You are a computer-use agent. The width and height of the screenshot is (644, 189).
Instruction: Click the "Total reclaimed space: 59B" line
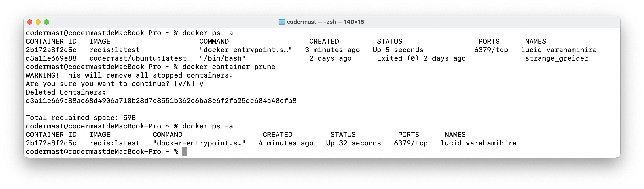point(81,118)
